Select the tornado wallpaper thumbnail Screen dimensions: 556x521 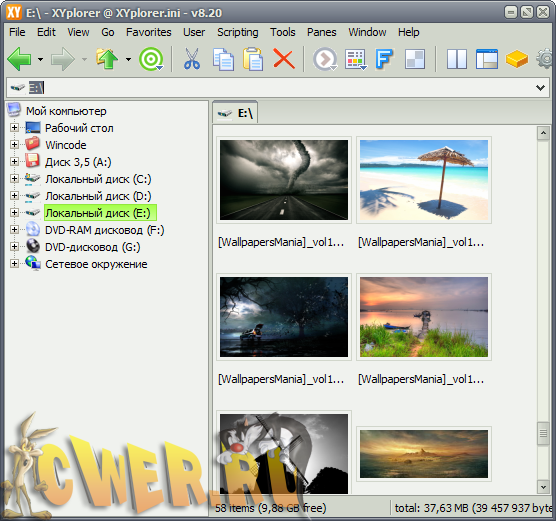pos(284,180)
